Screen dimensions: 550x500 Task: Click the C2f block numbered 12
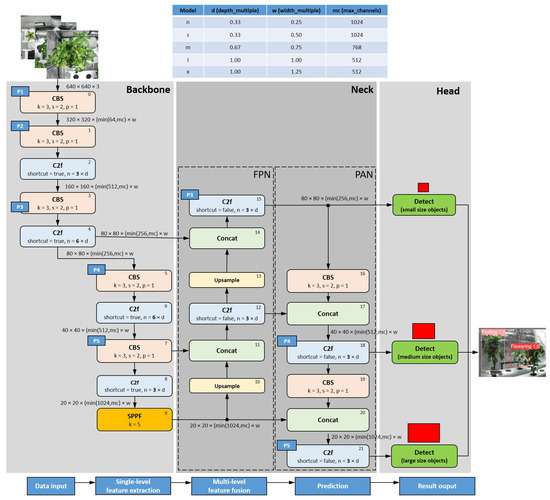pyautogui.click(x=227, y=314)
